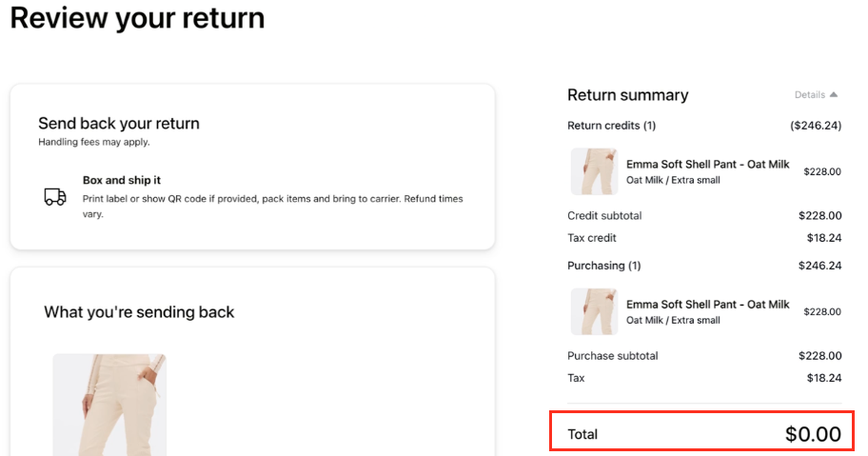The width and height of the screenshot is (868, 456).
Task: Click product name link under Return credits
Action: tap(707, 165)
